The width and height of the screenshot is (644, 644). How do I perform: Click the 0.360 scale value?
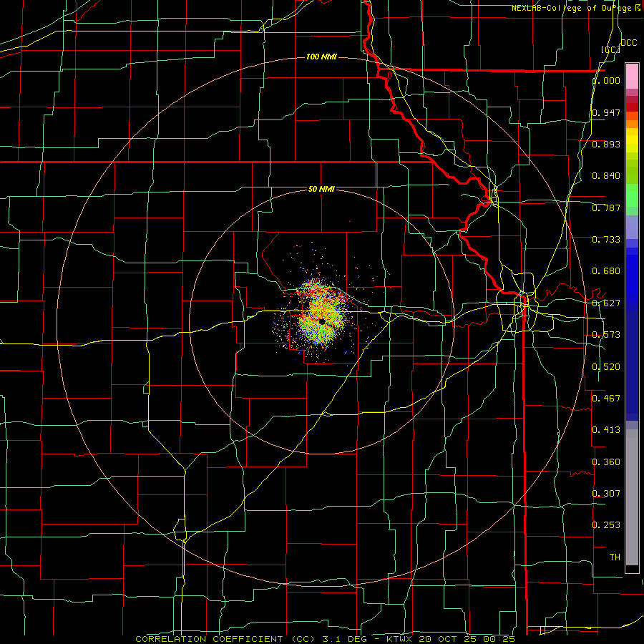click(606, 462)
